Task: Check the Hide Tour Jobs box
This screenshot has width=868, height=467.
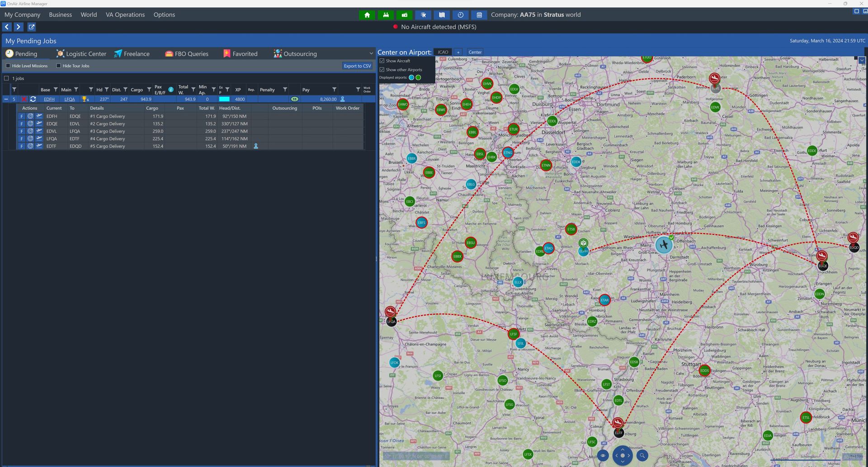Action: (x=58, y=66)
